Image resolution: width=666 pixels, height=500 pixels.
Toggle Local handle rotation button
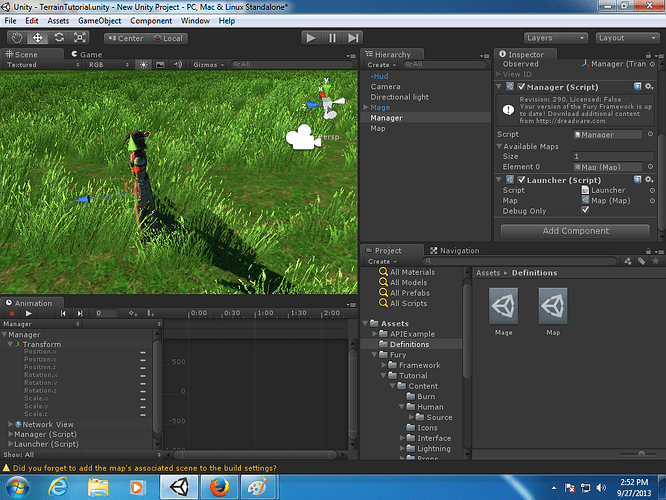click(x=168, y=38)
